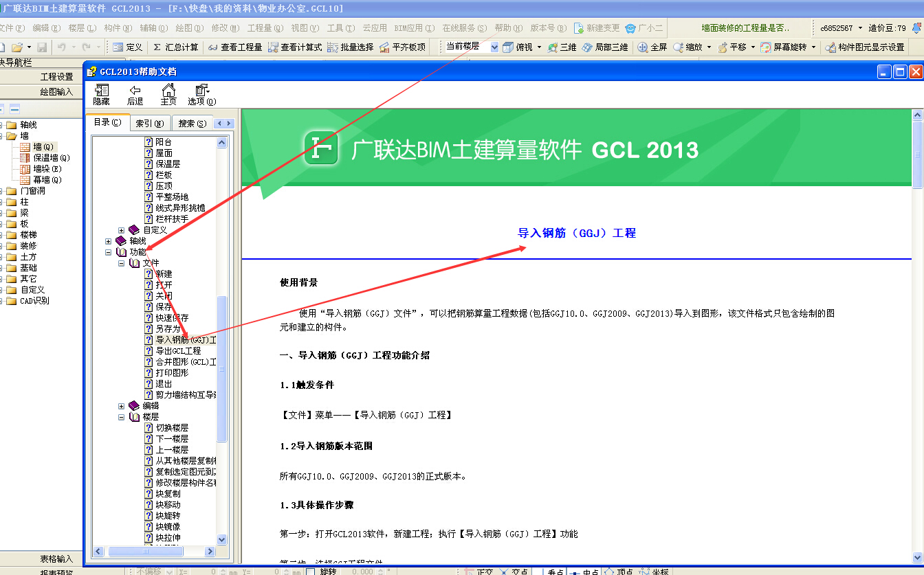The width and height of the screenshot is (924, 575).
Task: Switch to the 索引(N) tab
Action: pyautogui.click(x=149, y=124)
